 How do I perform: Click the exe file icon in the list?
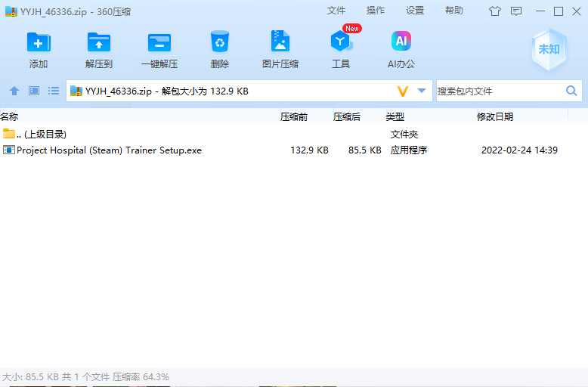(x=8, y=150)
